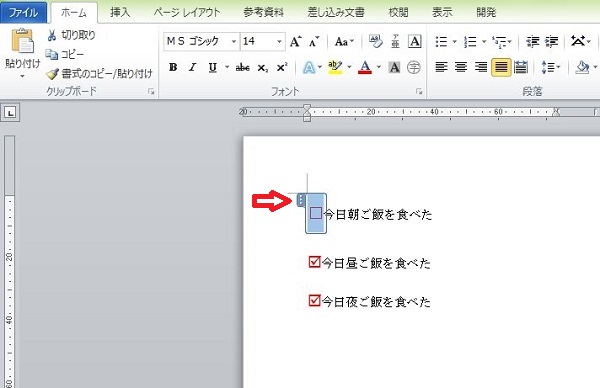Image resolution: width=600 pixels, height=388 pixels.
Task: Apply the yellow text highlight color
Action: tap(335, 68)
